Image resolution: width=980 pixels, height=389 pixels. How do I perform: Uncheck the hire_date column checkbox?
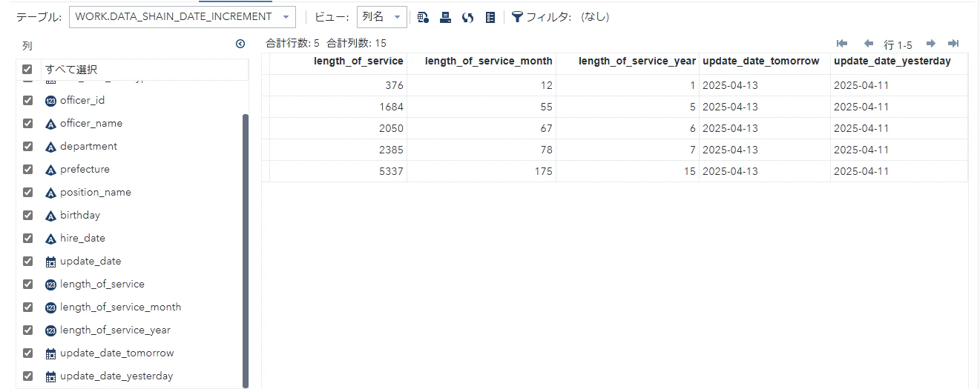click(x=27, y=238)
